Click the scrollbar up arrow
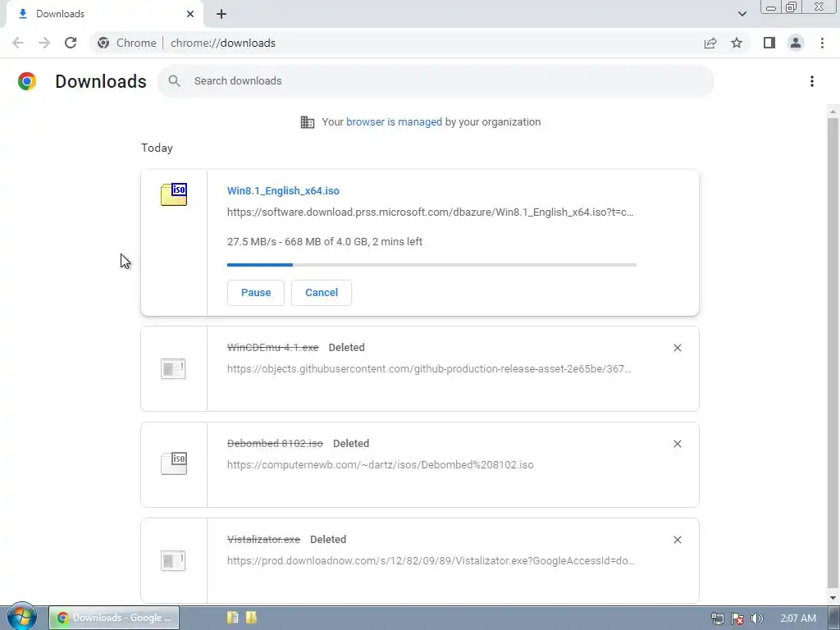Screen dimensions: 840x630 [x=833, y=112]
